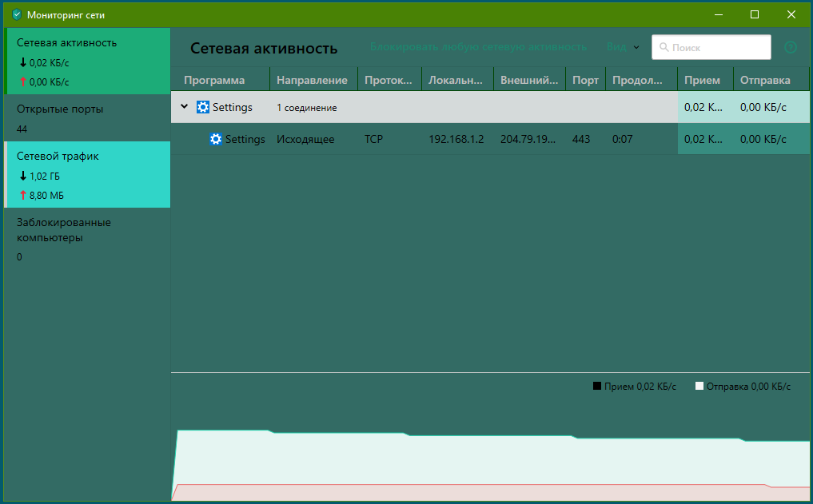Select Заблокированные компьютеры in sidebar
This screenshot has height=504, width=813.
coord(63,230)
